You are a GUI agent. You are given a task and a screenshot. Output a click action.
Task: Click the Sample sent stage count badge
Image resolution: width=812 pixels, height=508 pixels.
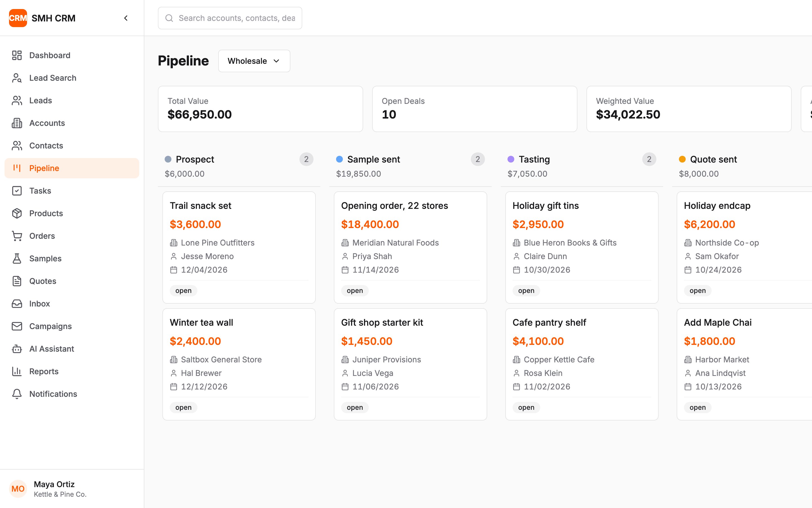[x=477, y=159]
